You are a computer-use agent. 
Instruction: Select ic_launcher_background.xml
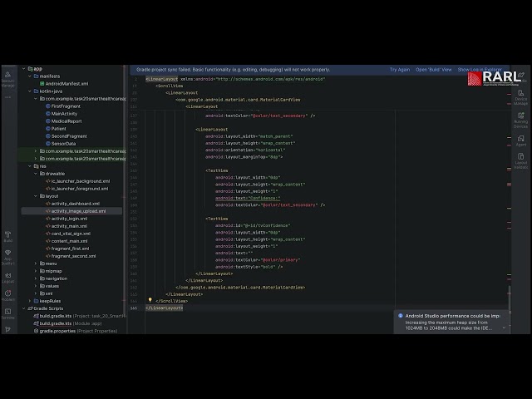point(81,181)
